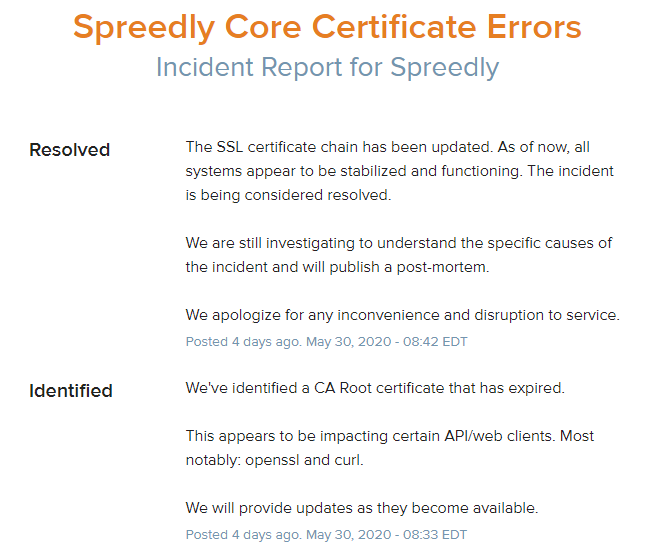Click the 'We will provide updates' sentence

coord(361,508)
